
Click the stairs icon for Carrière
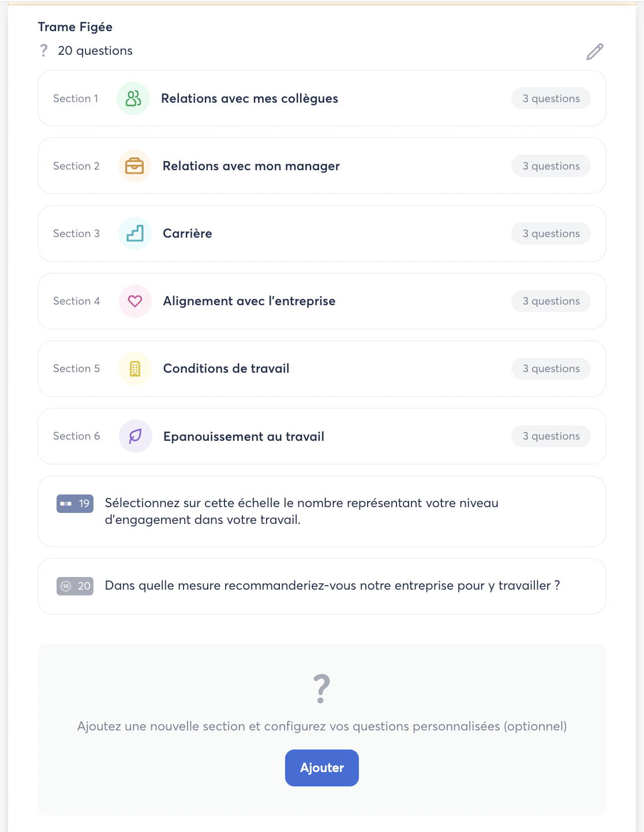click(x=135, y=234)
